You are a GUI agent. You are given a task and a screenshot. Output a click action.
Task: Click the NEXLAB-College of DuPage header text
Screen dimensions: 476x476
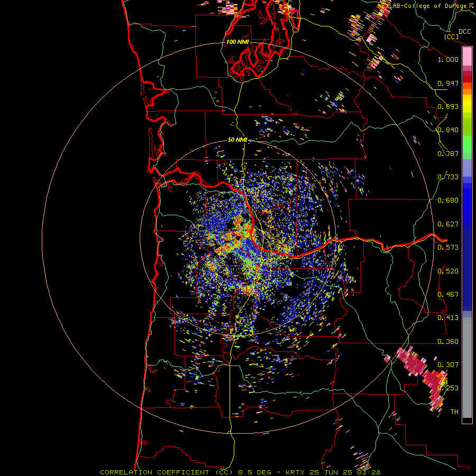pos(422,6)
